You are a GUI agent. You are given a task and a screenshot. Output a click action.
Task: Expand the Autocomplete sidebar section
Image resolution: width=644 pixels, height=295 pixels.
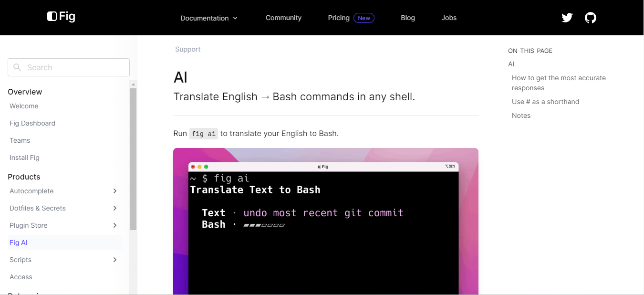[x=114, y=191]
